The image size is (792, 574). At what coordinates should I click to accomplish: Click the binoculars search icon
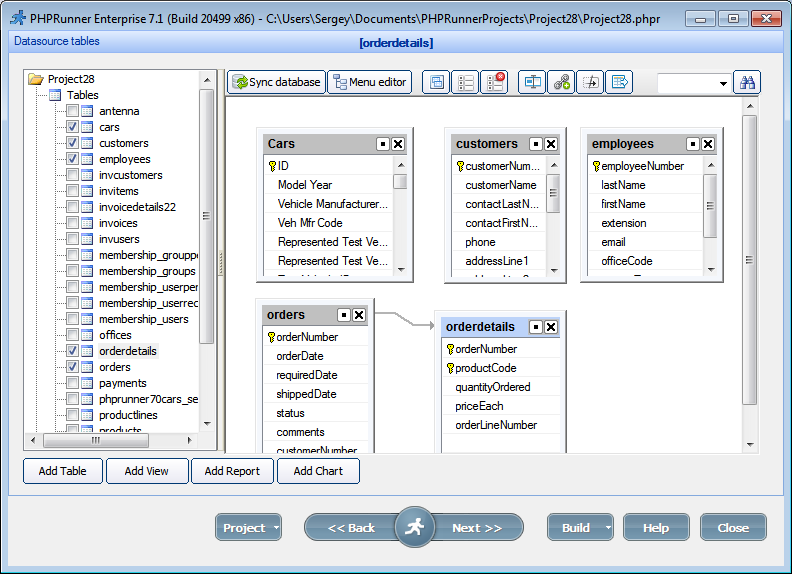[x=747, y=83]
